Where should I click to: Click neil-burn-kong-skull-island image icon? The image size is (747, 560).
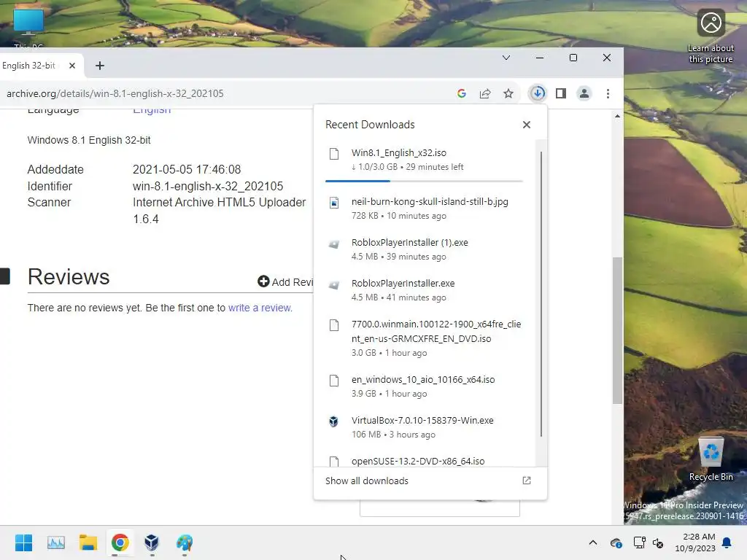(334, 203)
